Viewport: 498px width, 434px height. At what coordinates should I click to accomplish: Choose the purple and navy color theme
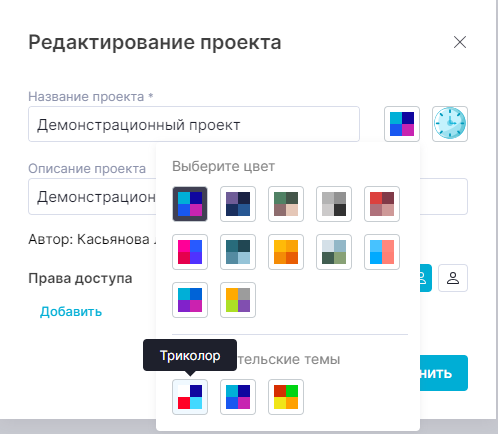(x=238, y=204)
